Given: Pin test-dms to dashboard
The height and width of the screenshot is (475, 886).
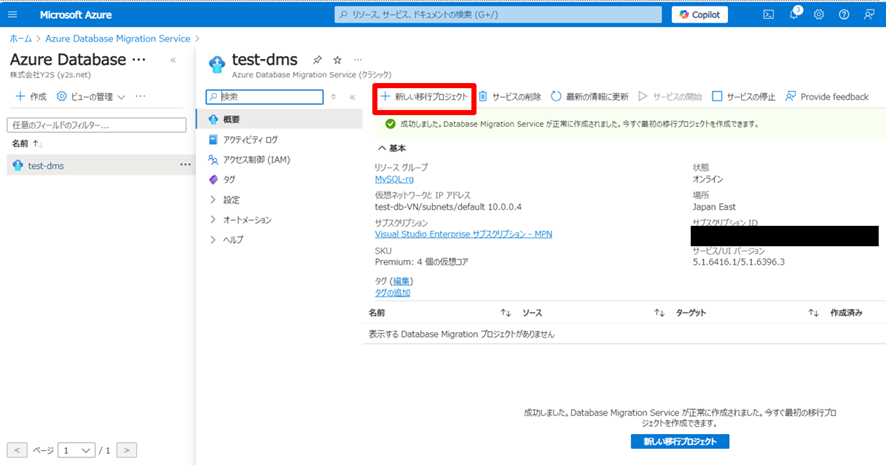Looking at the screenshot, I should coord(318,61).
